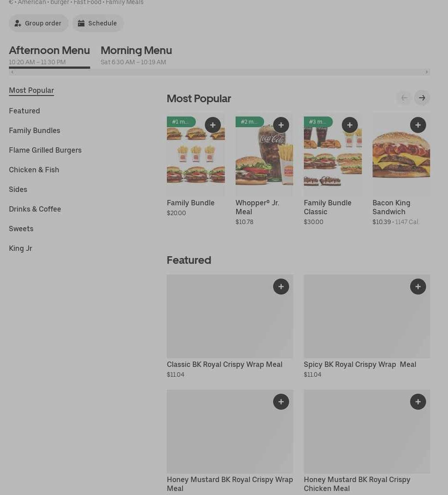Screen dimensions: 448x495
Task: Navigate to Drinks & Coffee section
Action: pos(35,209)
